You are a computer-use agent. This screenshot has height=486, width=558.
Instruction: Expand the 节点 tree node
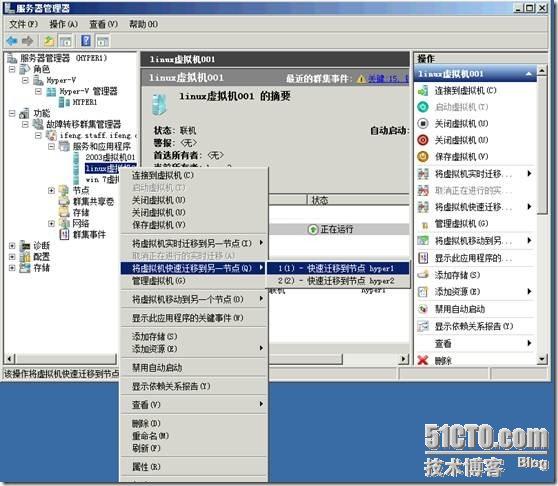coord(51,190)
